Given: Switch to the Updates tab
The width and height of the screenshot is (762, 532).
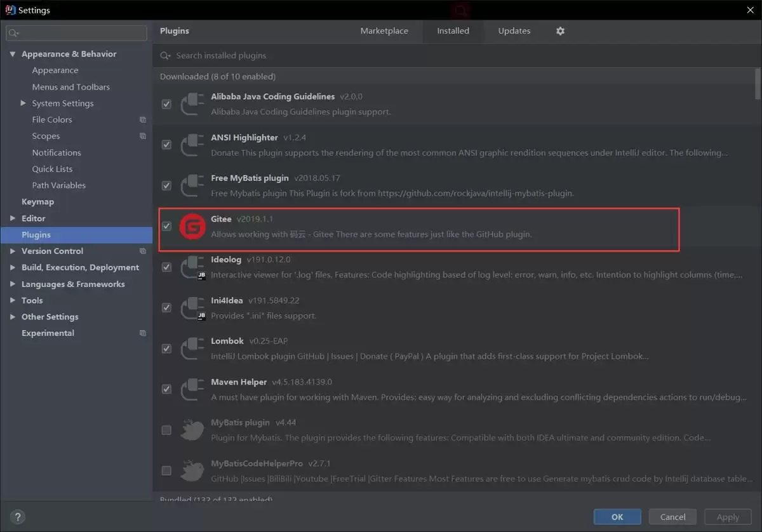Looking at the screenshot, I should point(514,31).
